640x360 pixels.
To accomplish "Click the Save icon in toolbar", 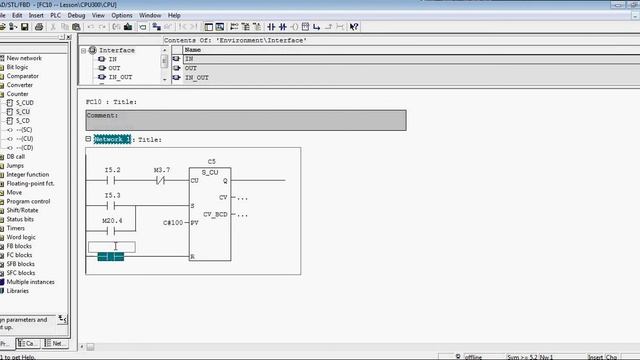I will click(24, 27).
